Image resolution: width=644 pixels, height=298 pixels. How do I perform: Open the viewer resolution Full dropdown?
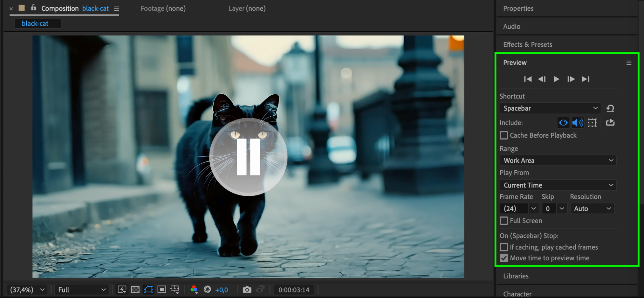(x=82, y=290)
